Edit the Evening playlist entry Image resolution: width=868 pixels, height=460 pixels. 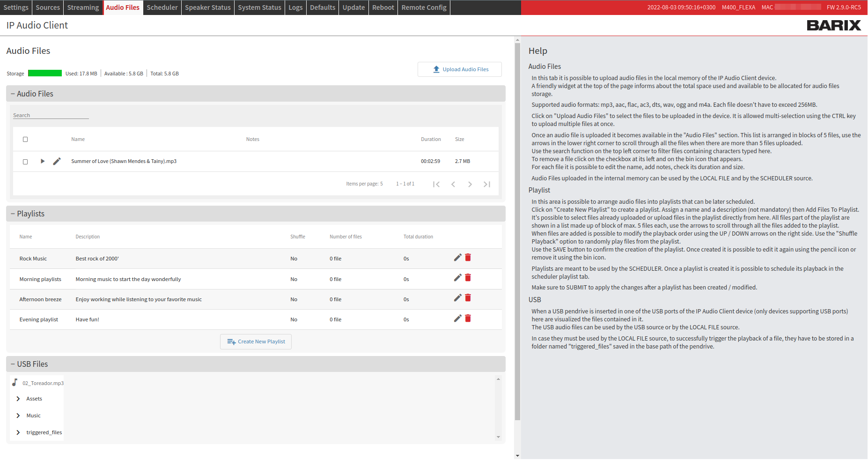[457, 319]
